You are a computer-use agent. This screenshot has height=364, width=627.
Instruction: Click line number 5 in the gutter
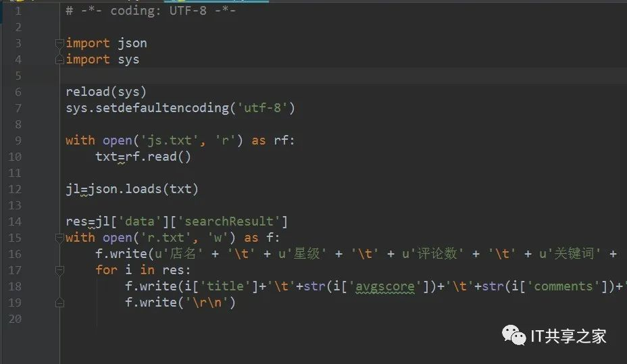(18, 76)
